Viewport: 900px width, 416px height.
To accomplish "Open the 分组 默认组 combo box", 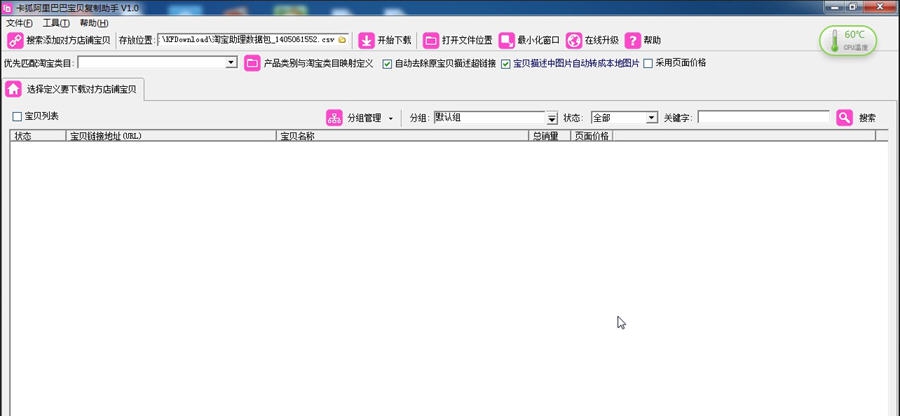I will [x=552, y=118].
